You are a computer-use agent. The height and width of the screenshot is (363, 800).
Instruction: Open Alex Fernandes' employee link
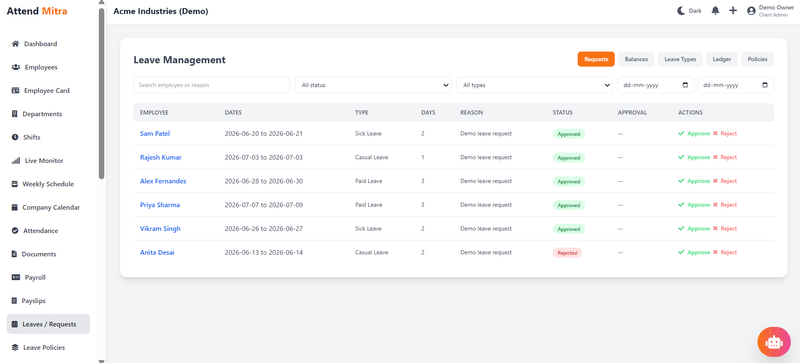click(163, 181)
